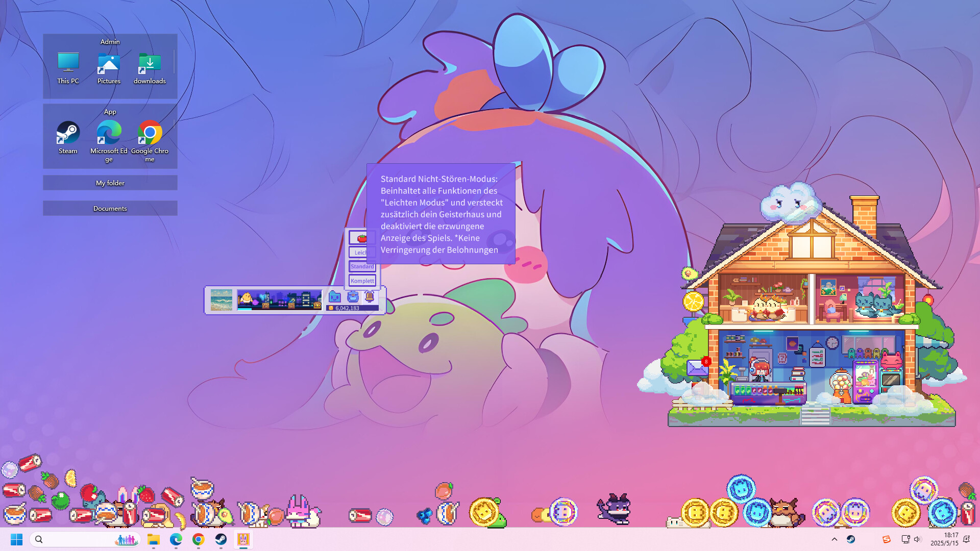Open the blue backpack inventory icon
This screenshot has width=980, height=551.
tap(353, 297)
